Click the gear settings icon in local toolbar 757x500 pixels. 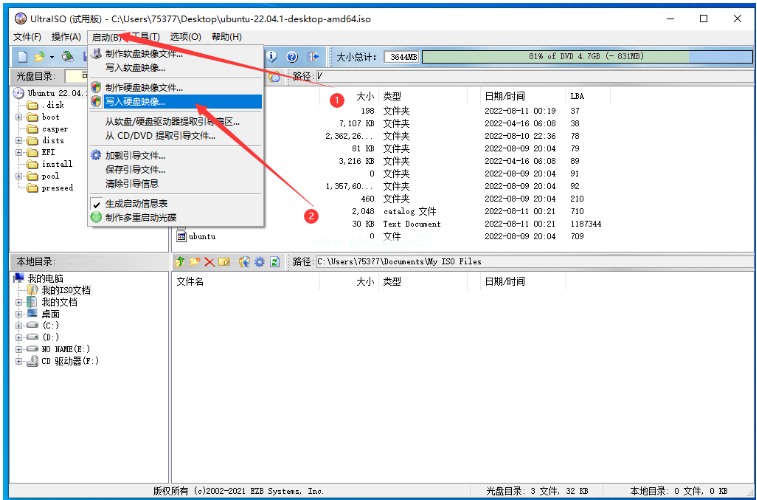tap(259, 262)
